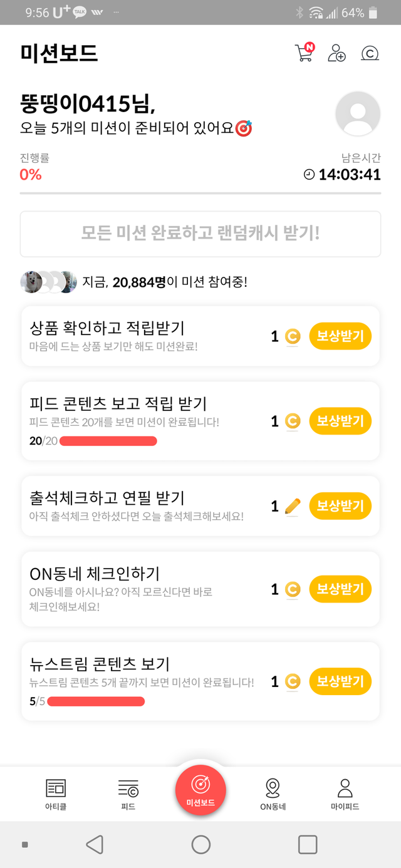This screenshot has width=401, height=868.
Task: Tap the feed contents 20/20 progress bar
Action: tap(108, 442)
